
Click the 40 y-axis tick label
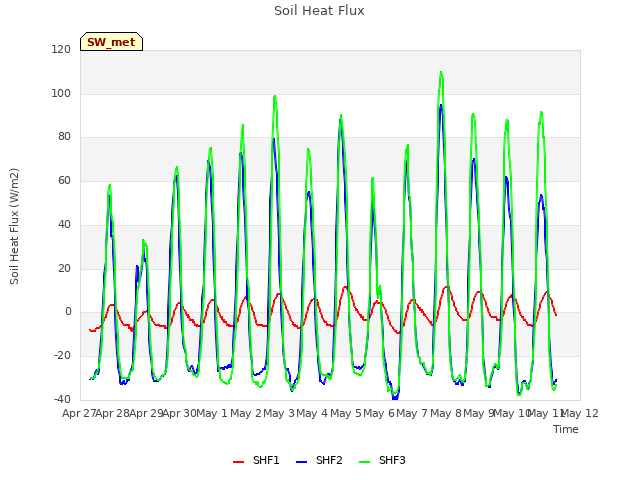coord(64,224)
